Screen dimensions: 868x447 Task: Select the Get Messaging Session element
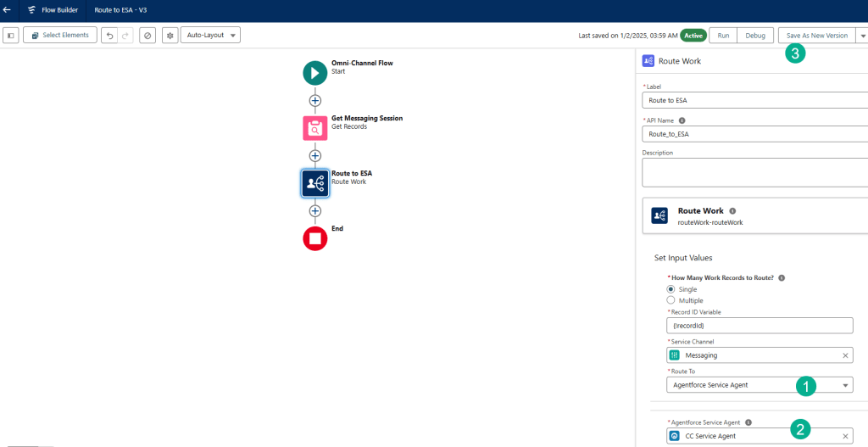pyautogui.click(x=314, y=128)
